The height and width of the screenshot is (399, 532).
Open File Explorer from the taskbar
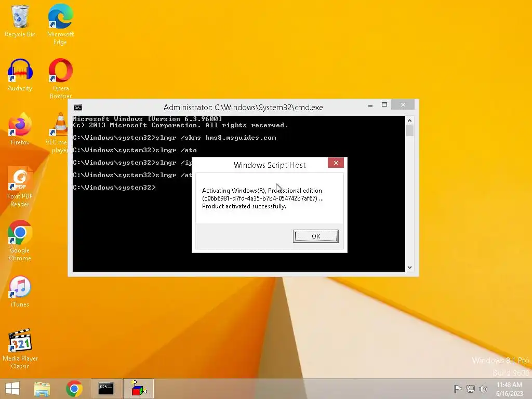[42, 389]
